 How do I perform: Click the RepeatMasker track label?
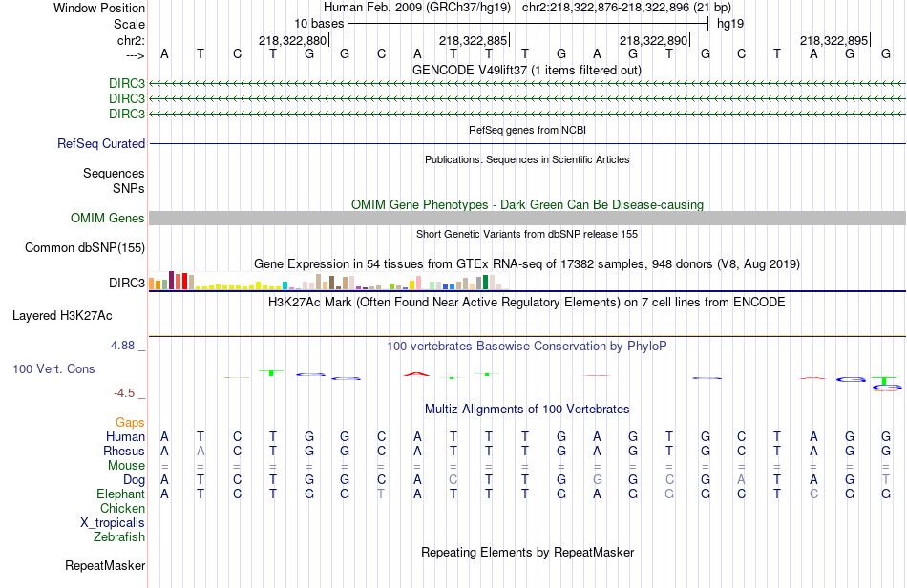(x=105, y=566)
